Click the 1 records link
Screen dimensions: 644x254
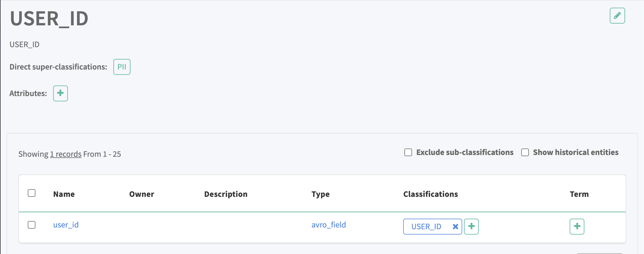(66, 154)
